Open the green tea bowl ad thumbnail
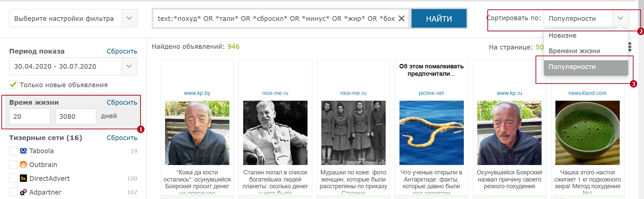This screenshot has width=644, height=199. click(x=587, y=133)
